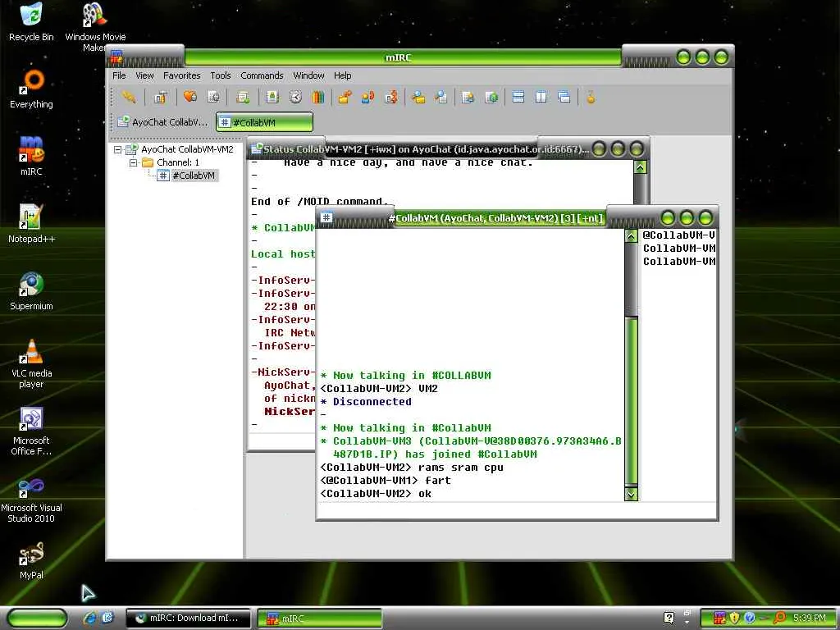Image resolution: width=840 pixels, height=630 pixels.
Task: Open the URLs List toolbar icon
Action: coord(491,97)
